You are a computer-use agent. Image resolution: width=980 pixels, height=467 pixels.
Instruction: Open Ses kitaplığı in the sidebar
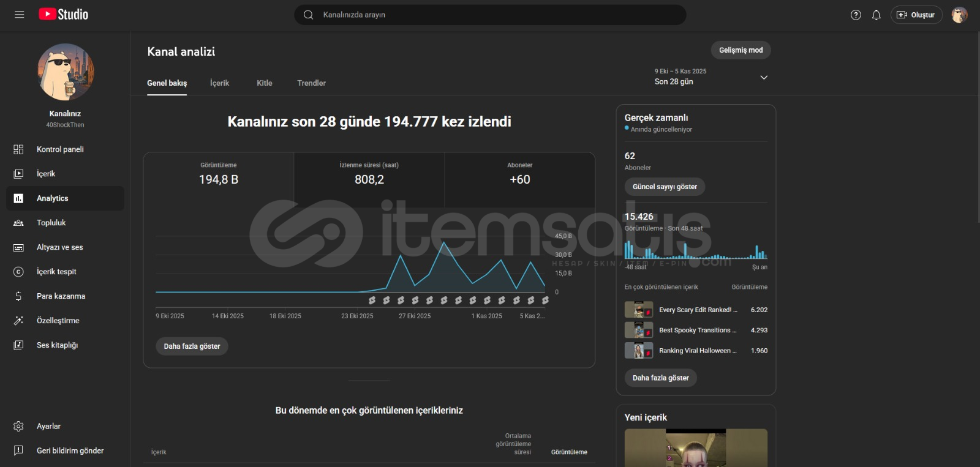tap(65, 345)
